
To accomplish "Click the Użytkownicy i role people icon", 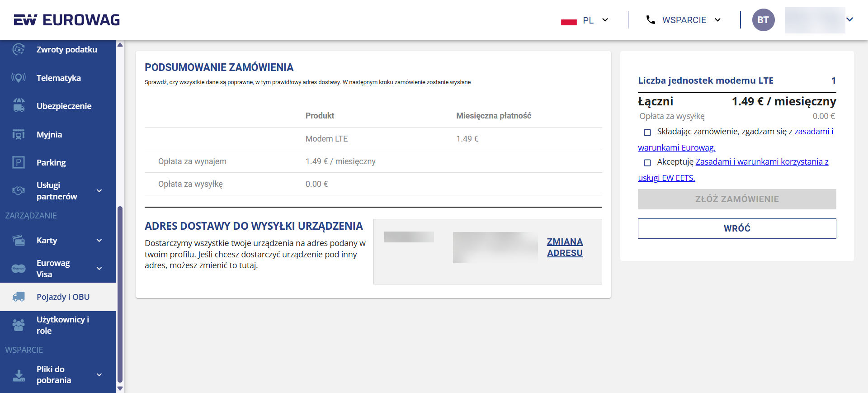I will tap(19, 325).
